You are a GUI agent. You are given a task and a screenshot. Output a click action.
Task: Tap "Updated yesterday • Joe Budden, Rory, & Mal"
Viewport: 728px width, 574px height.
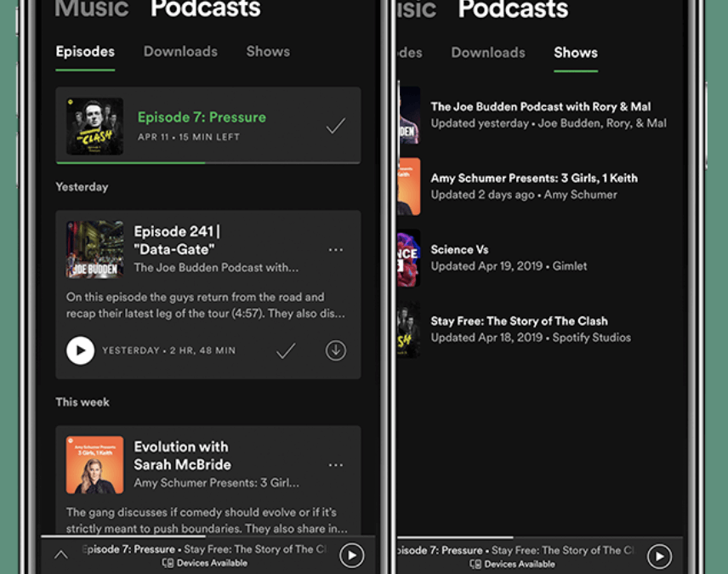coord(549,123)
